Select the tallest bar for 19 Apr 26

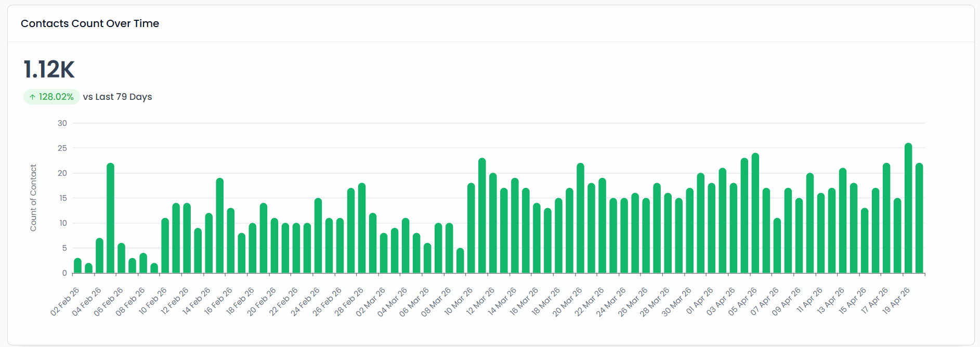point(908,208)
